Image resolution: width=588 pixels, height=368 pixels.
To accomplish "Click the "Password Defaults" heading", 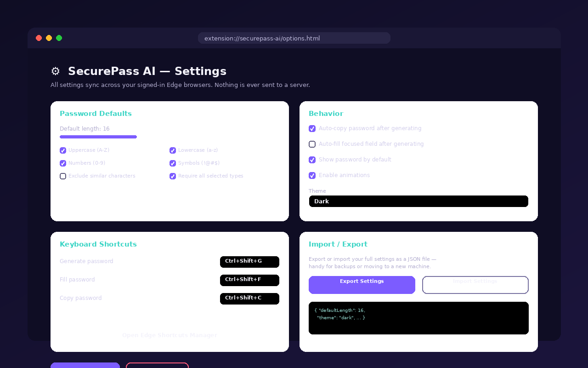I will click(96, 114).
